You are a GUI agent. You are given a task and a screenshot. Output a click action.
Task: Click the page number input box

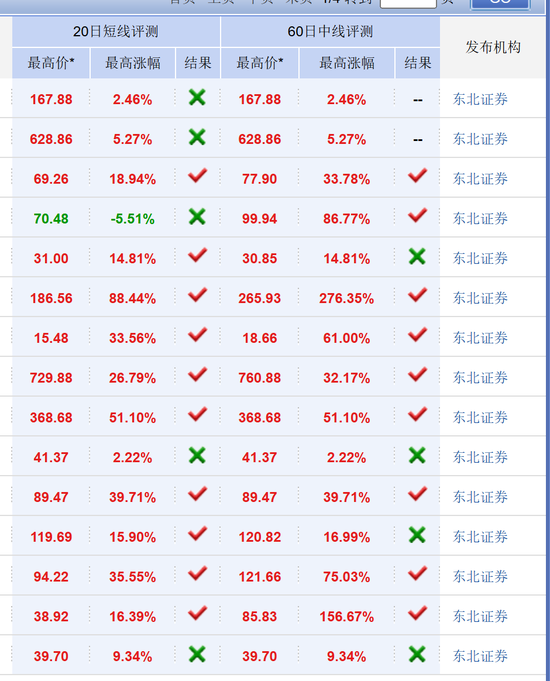(408, 3)
